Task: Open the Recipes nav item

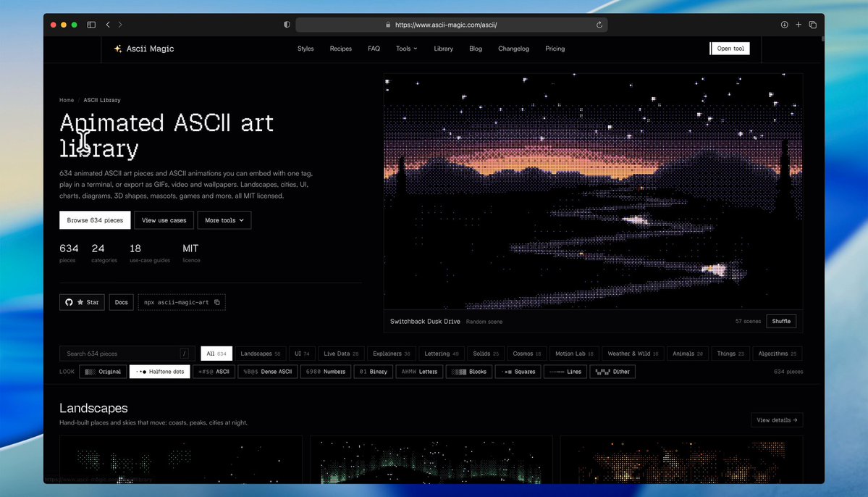Action: click(340, 49)
